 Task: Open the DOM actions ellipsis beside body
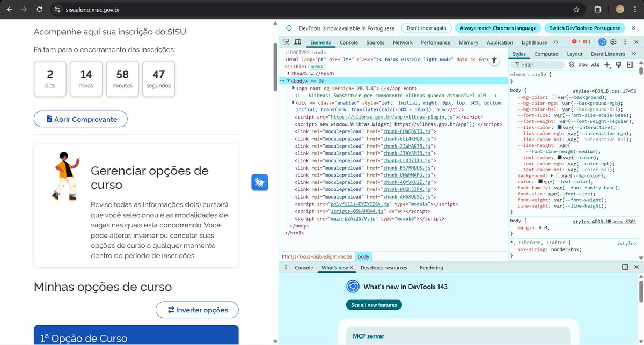(282, 80)
